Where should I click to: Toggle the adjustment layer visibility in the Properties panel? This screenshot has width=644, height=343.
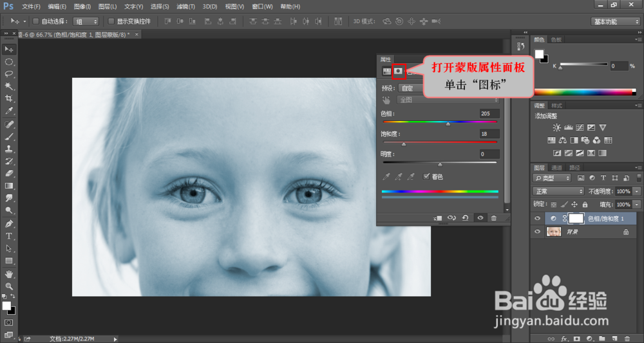pyautogui.click(x=480, y=218)
